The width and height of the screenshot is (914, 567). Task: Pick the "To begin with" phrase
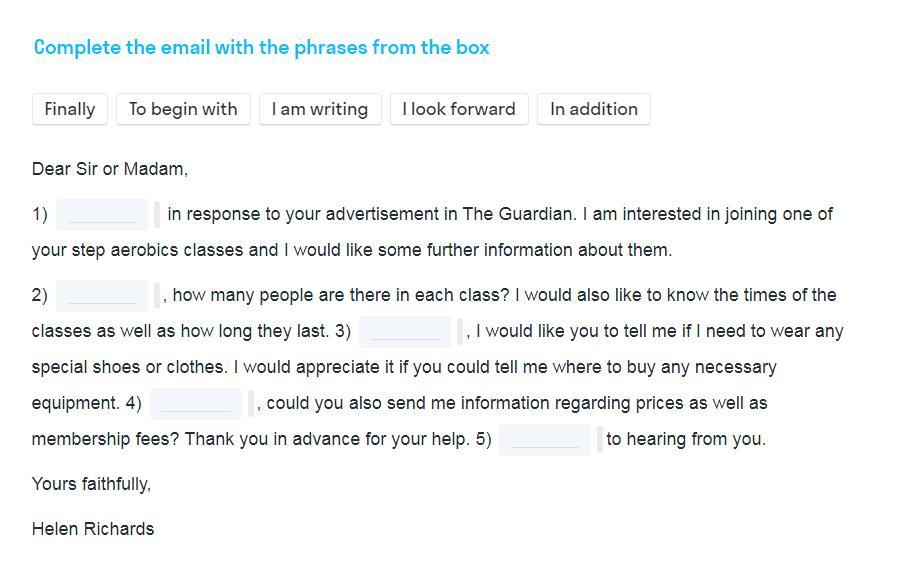click(x=183, y=109)
